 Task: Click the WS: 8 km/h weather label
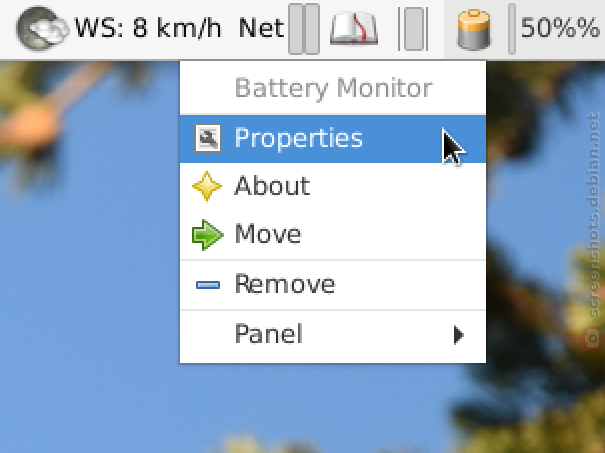tap(148, 29)
